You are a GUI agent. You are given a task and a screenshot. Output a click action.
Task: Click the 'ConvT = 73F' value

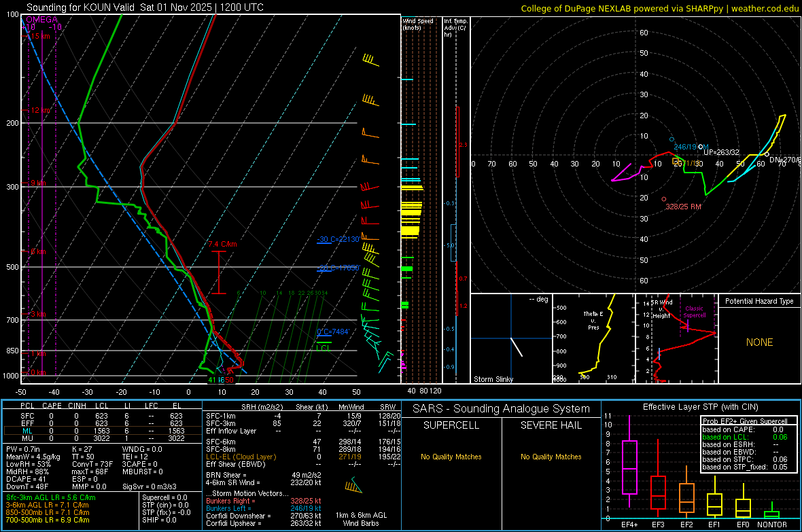click(x=92, y=465)
